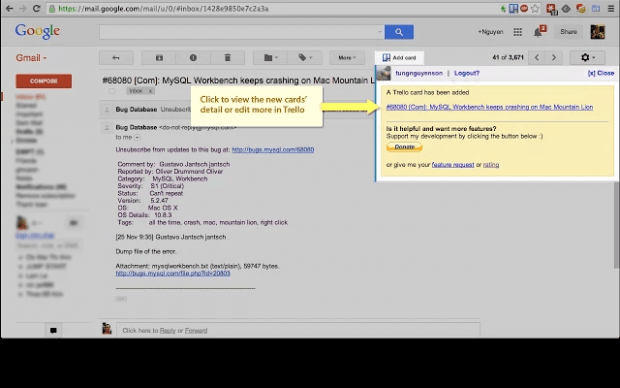Image resolution: width=620 pixels, height=388 pixels.
Task: Click the blue search magnifier button
Action: [x=399, y=32]
